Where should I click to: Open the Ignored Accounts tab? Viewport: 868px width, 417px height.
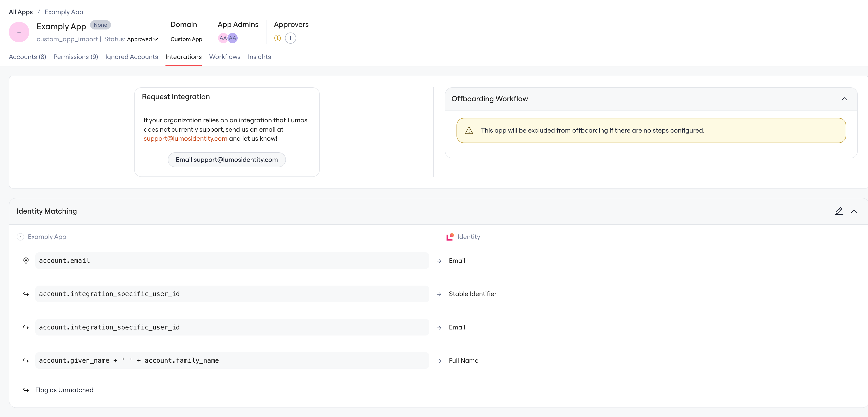tap(131, 57)
